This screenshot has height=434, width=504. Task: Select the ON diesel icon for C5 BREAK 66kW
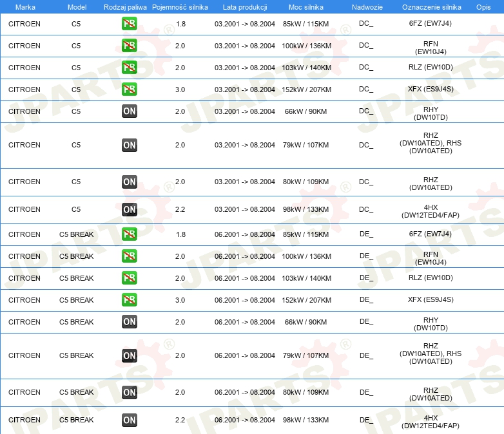tap(130, 322)
